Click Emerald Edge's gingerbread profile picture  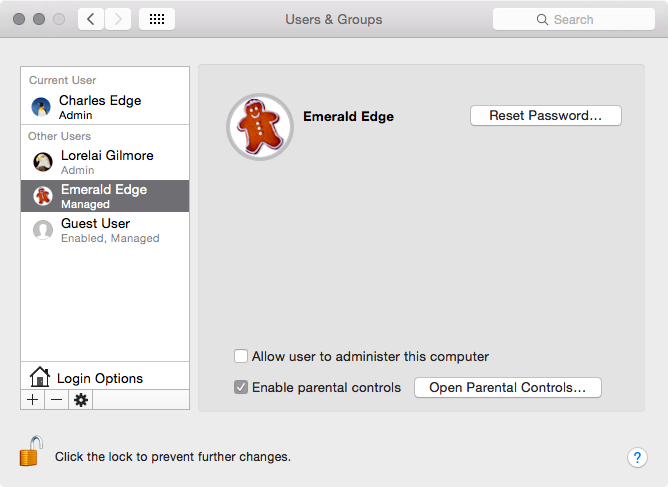(x=260, y=127)
